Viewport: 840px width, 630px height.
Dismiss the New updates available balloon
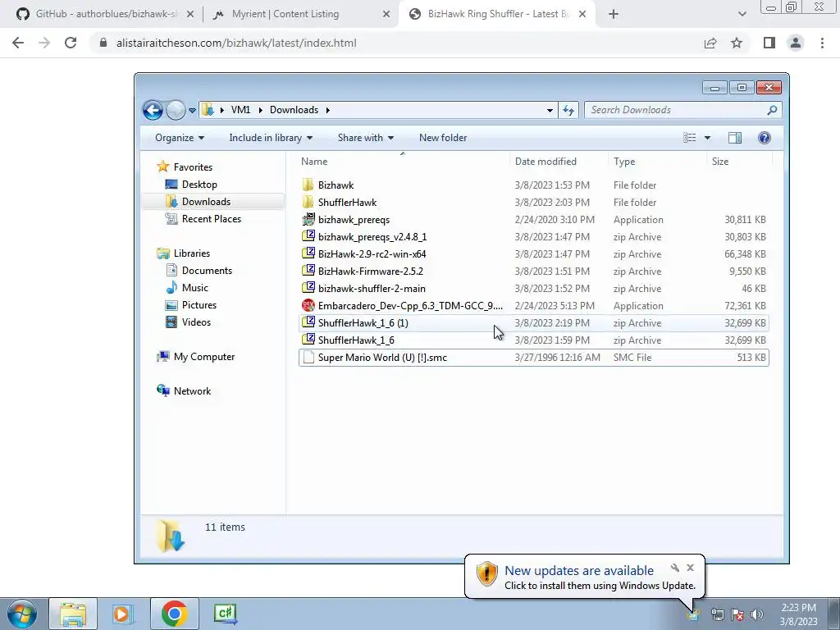(690, 568)
